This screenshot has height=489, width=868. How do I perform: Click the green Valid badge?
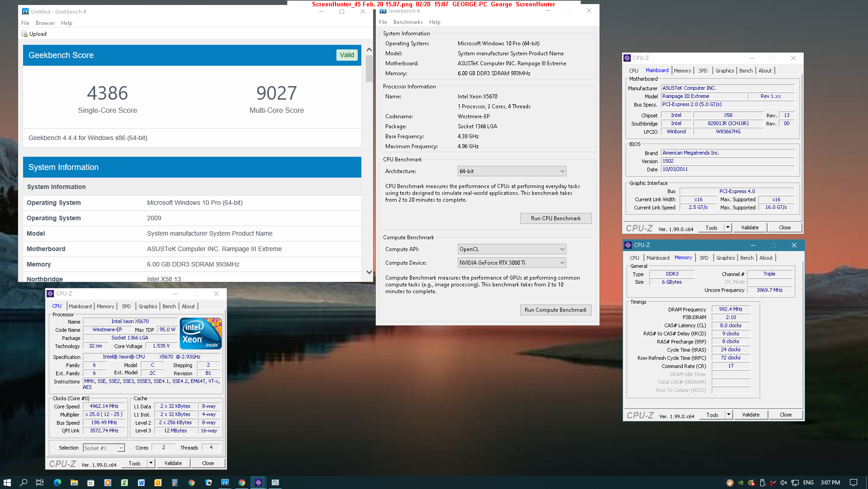tap(347, 55)
